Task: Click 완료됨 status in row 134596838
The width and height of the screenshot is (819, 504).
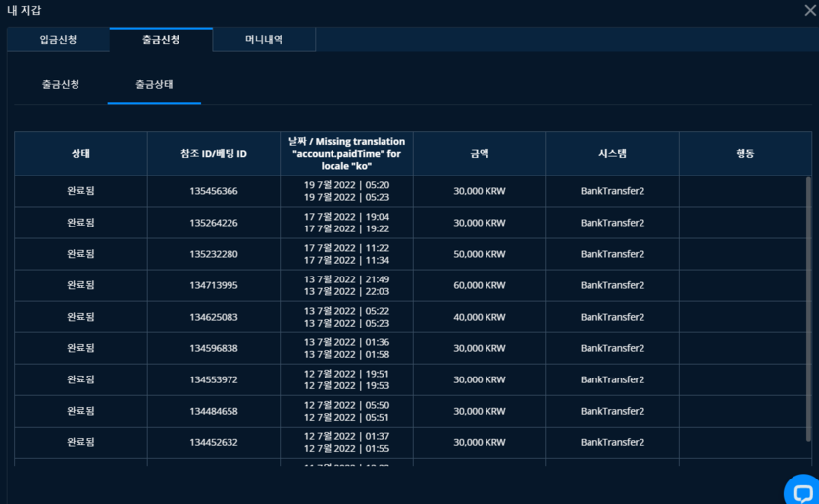Action: tap(80, 348)
